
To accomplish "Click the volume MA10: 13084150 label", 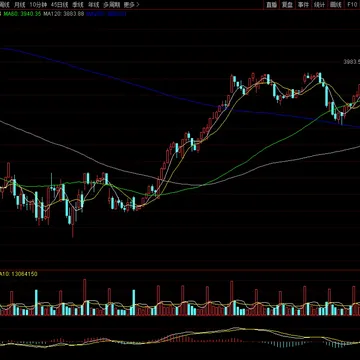I will pos(19,274).
